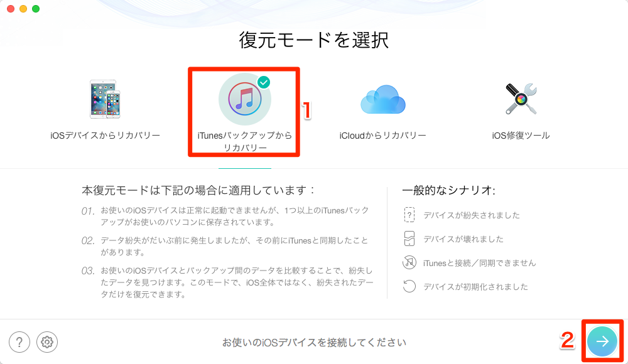Click the iTunesと接続／同期できません text
This screenshot has width=628, height=364.
click(479, 263)
